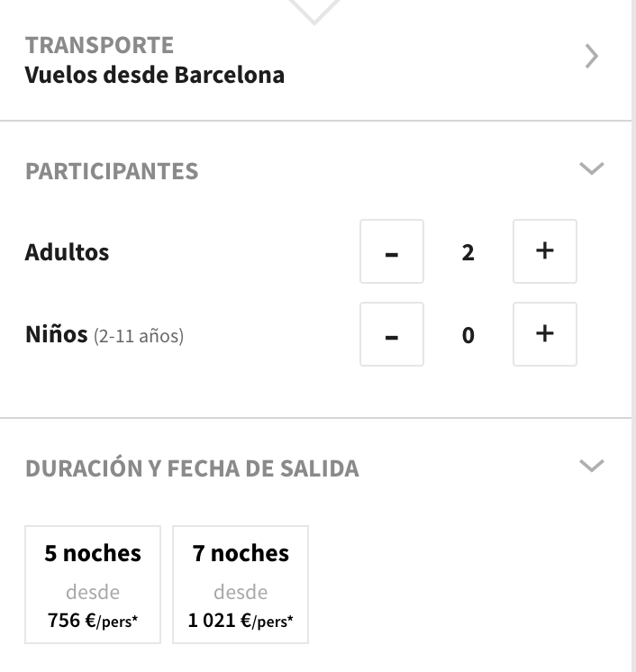
Task: Click the Niños count value 0
Action: (x=468, y=335)
